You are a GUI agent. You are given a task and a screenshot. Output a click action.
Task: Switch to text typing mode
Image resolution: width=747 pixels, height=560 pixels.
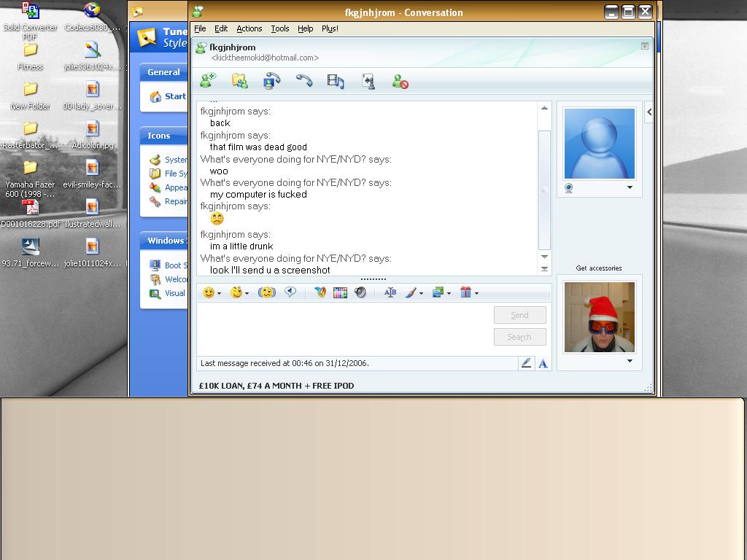[543, 363]
